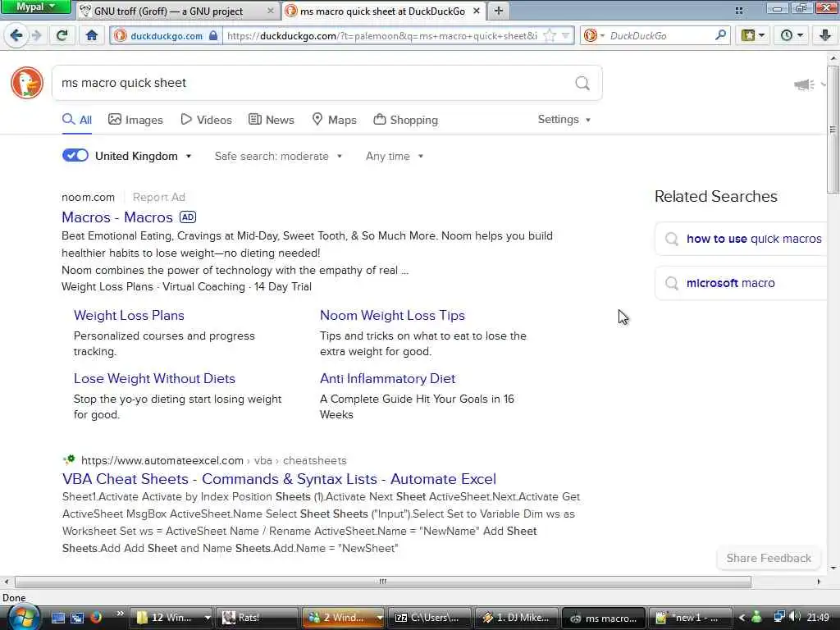Switch to Shopping results

(x=405, y=120)
